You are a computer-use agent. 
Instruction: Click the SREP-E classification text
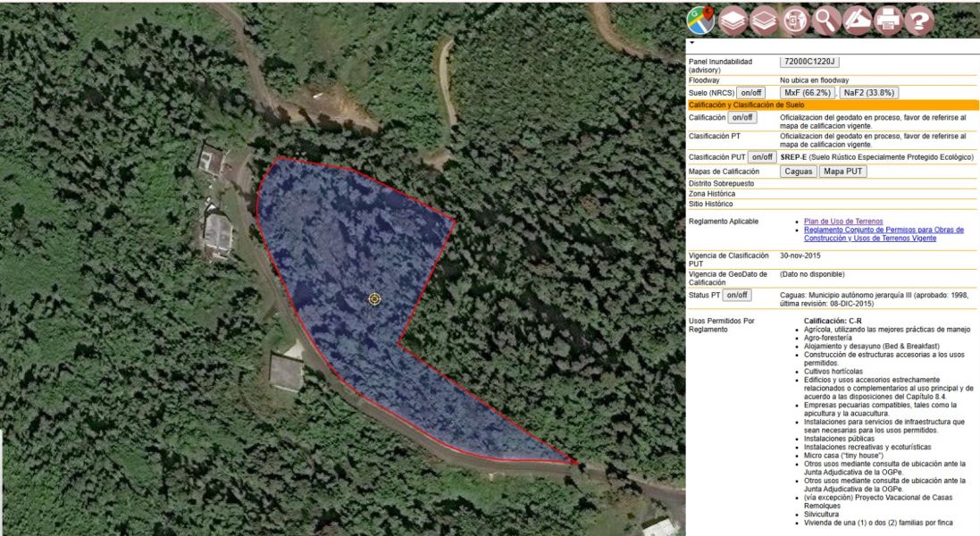(x=877, y=157)
